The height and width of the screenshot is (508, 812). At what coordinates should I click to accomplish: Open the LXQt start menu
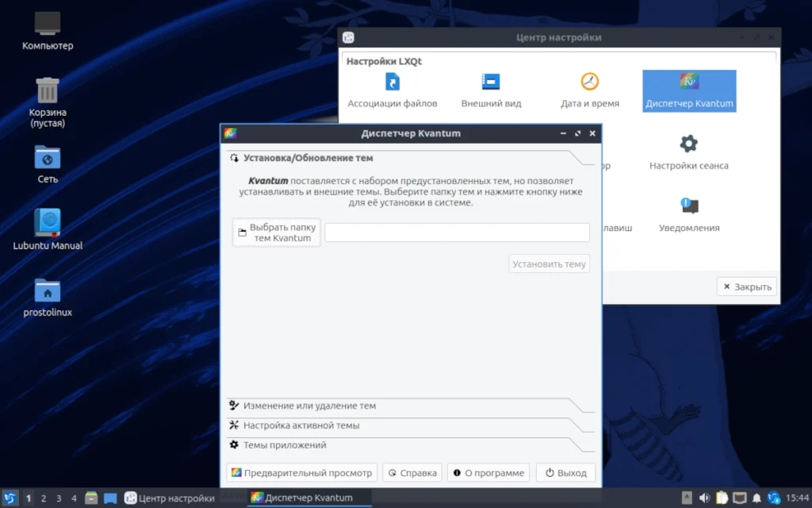(10, 498)
